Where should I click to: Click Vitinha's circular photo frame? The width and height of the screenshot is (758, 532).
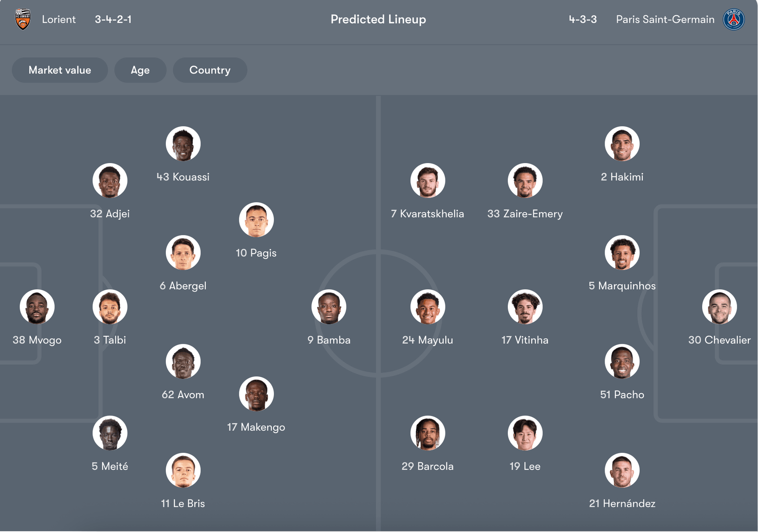[525, 306]
